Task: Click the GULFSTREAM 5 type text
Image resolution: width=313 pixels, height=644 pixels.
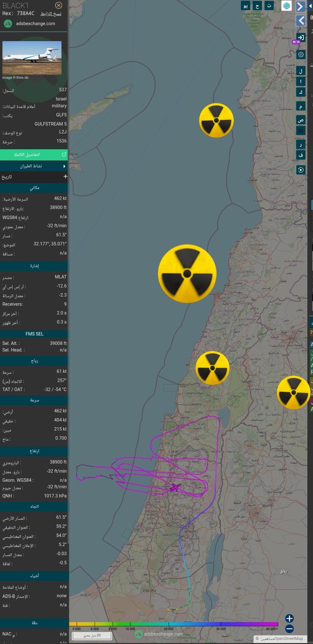Action: click(x=51, y=124)
